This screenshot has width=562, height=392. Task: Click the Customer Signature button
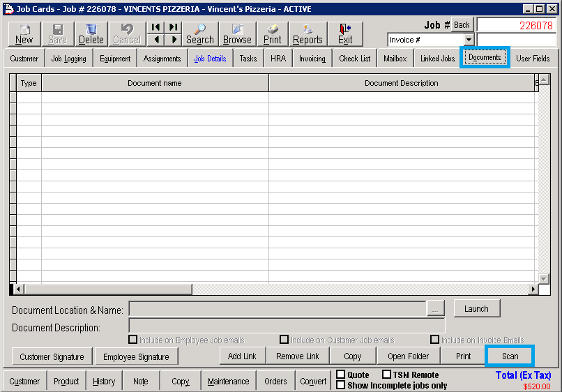(52, 356)
